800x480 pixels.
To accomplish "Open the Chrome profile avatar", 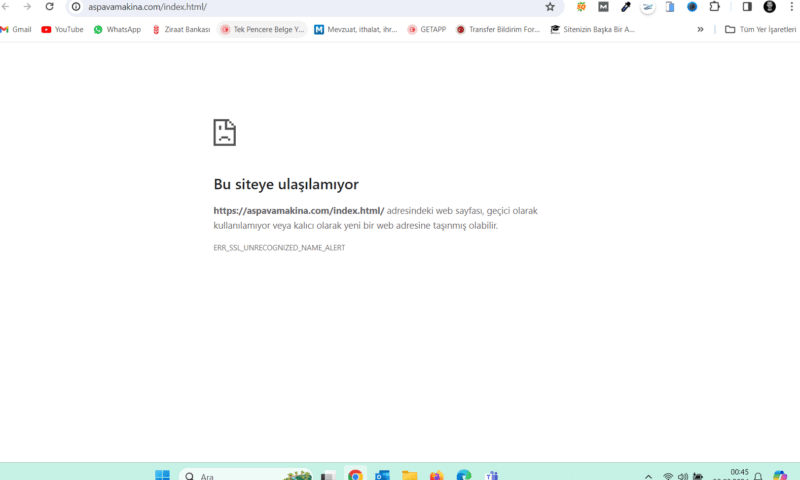I will click(x=769, y=7).
